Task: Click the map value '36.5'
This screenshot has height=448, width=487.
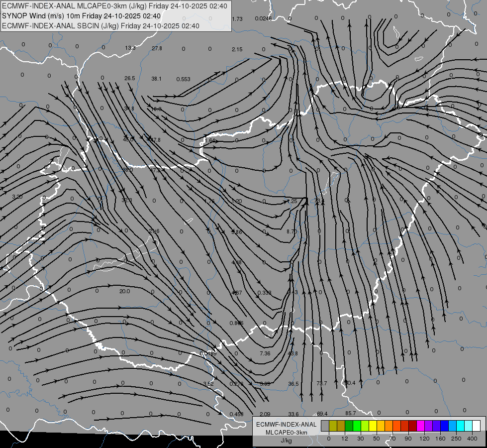Action: tap(293, 384)
